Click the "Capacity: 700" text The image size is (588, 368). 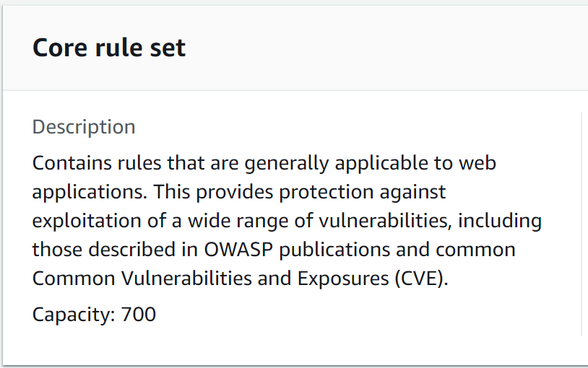coord(94,315)
